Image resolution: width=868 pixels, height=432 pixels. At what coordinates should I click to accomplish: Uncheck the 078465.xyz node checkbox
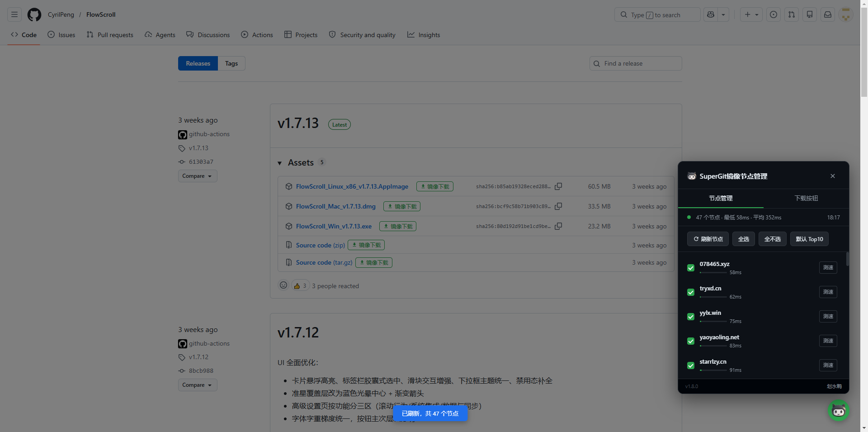pos(691,268)
